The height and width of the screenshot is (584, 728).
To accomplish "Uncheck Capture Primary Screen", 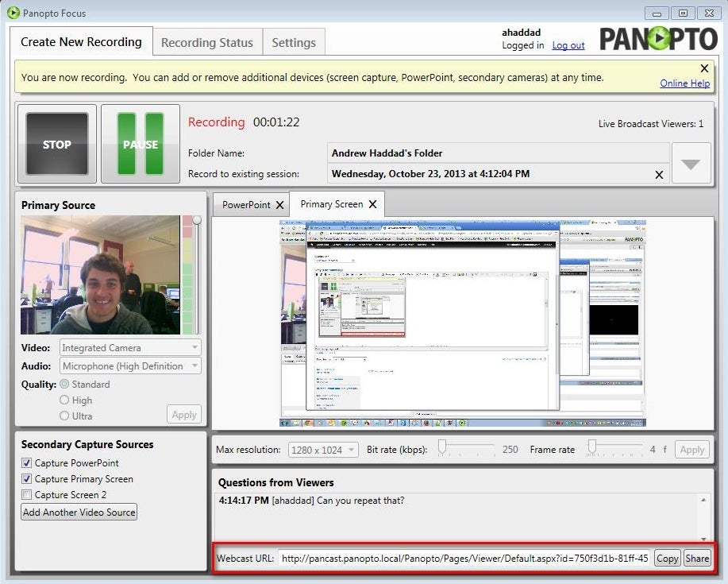I will pyautogui.click(x=27, y=479).
